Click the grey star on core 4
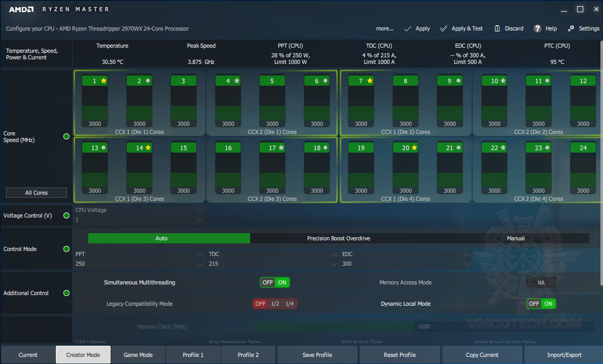The width and height of the screenshot is (603, 364). pos(237,81)
